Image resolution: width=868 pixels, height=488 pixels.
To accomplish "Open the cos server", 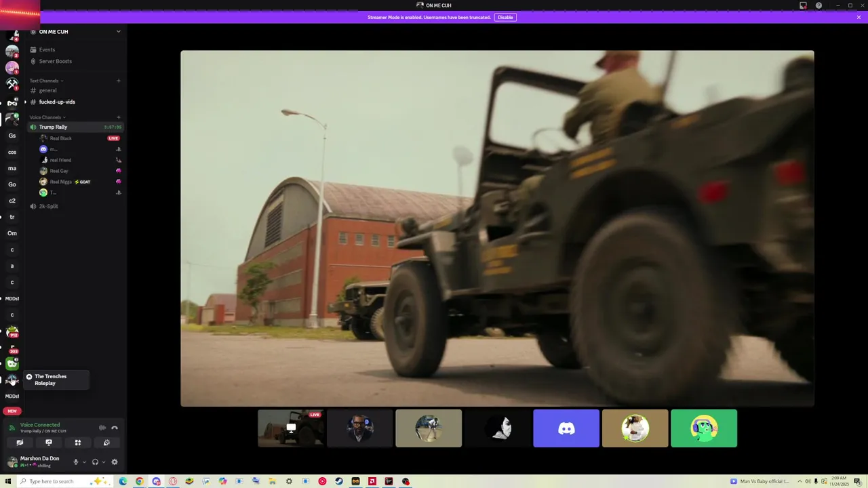I will 12,152.
